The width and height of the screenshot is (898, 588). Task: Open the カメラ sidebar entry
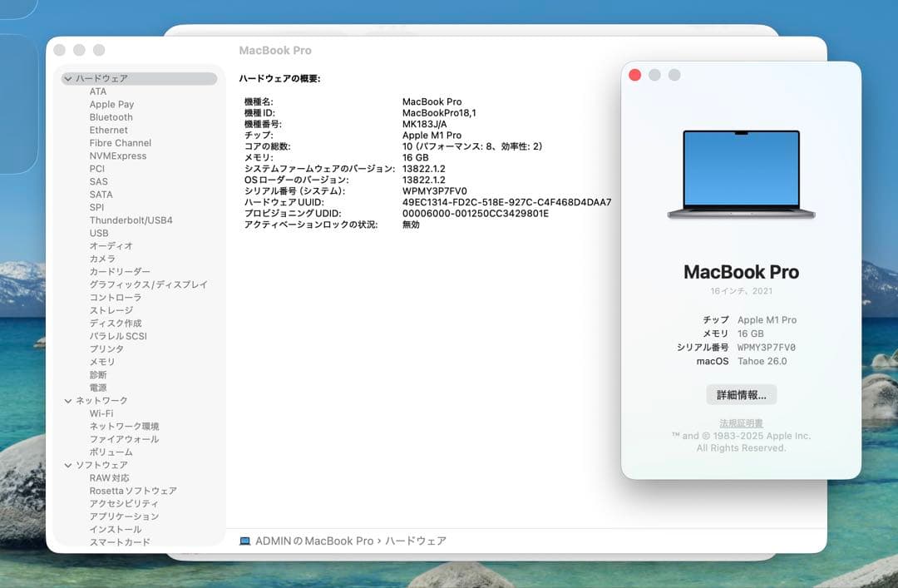pyautogui.click(x=102, y=259)
